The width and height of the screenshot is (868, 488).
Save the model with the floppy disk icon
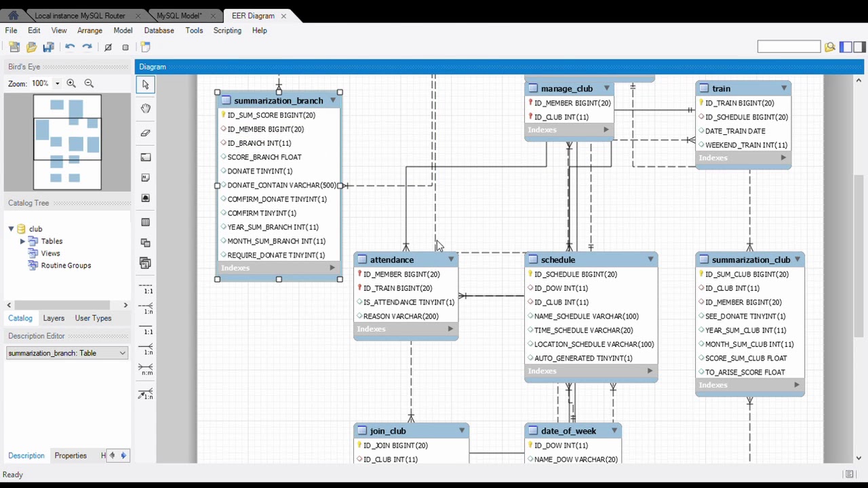coord(48,47)
